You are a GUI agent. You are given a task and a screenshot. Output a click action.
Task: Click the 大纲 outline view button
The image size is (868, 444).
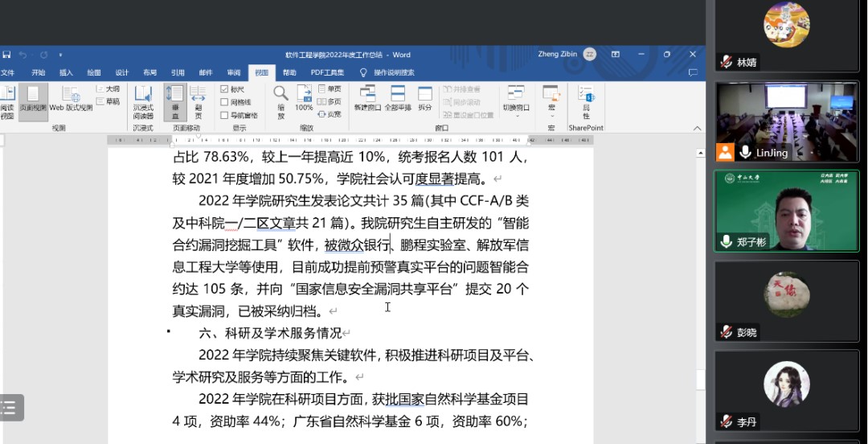[108, 89]
